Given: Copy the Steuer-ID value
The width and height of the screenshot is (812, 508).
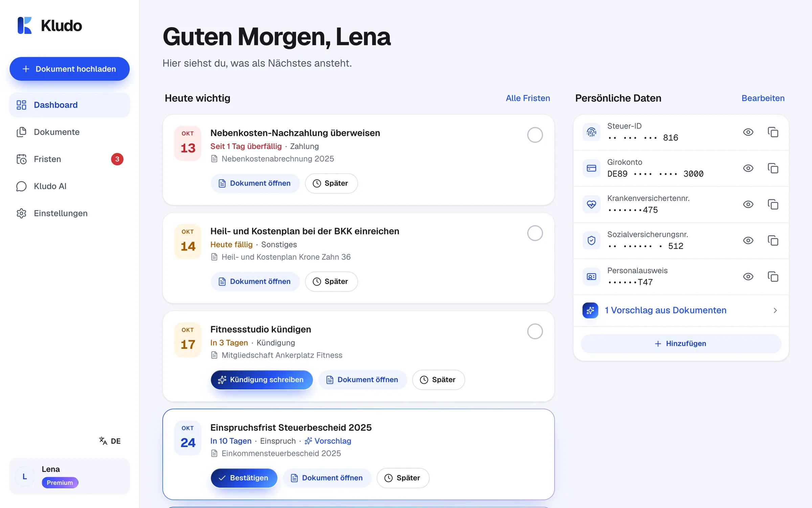Looking at the screenshot, I should (773, 132).
